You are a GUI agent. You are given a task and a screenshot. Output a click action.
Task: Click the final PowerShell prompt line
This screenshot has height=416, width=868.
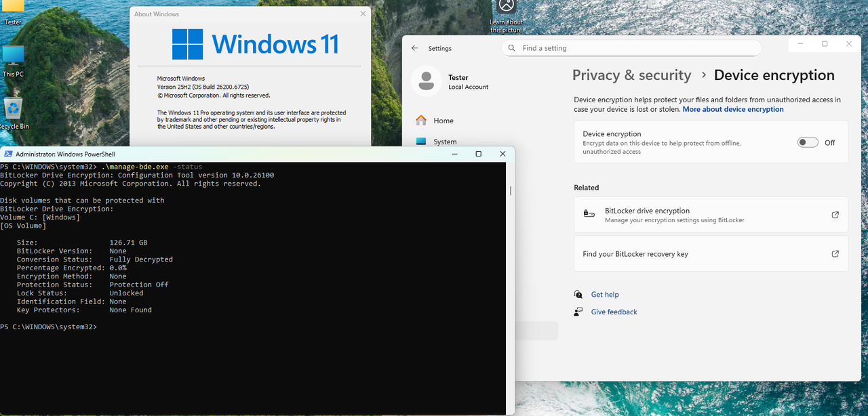pyautogui.click(x=49, y=327)
